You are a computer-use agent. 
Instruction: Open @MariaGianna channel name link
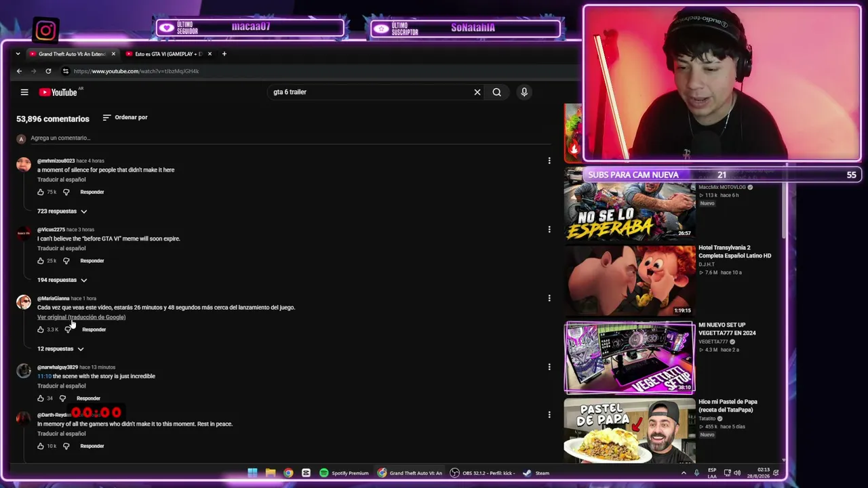53,298
